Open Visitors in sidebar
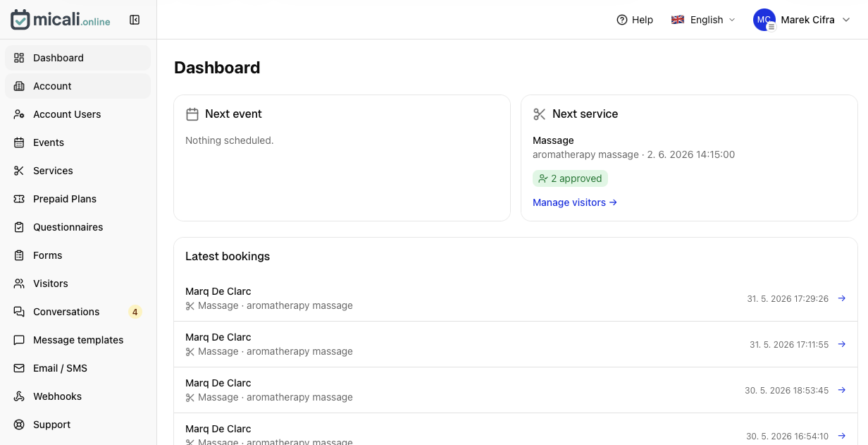 [77, 284]
